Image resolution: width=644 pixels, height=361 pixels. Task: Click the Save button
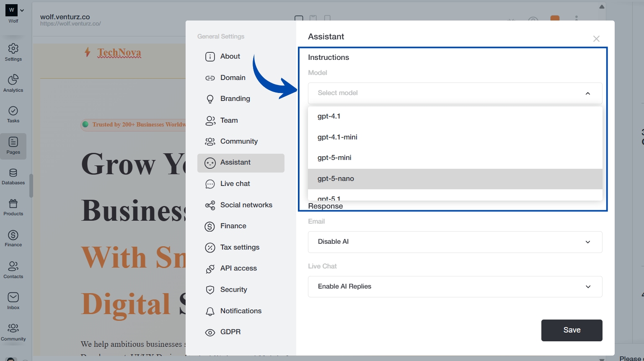coord(572,330)
